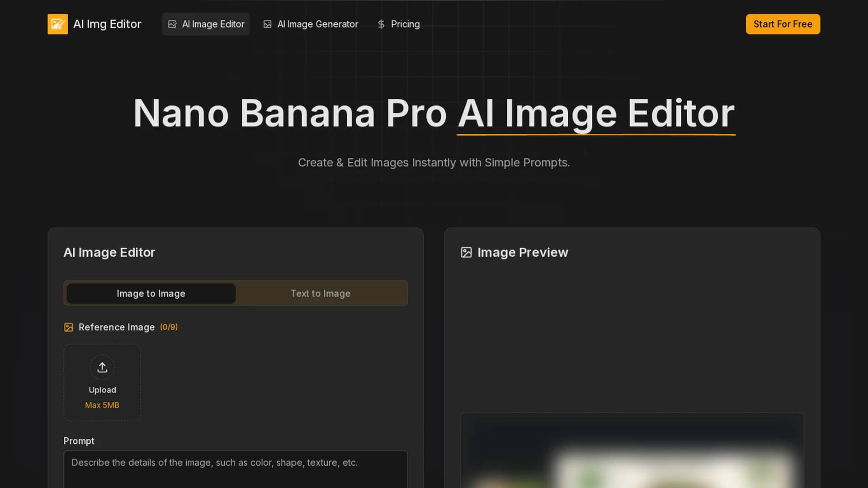Open the AI Img Editor home link

coord(94,24)
